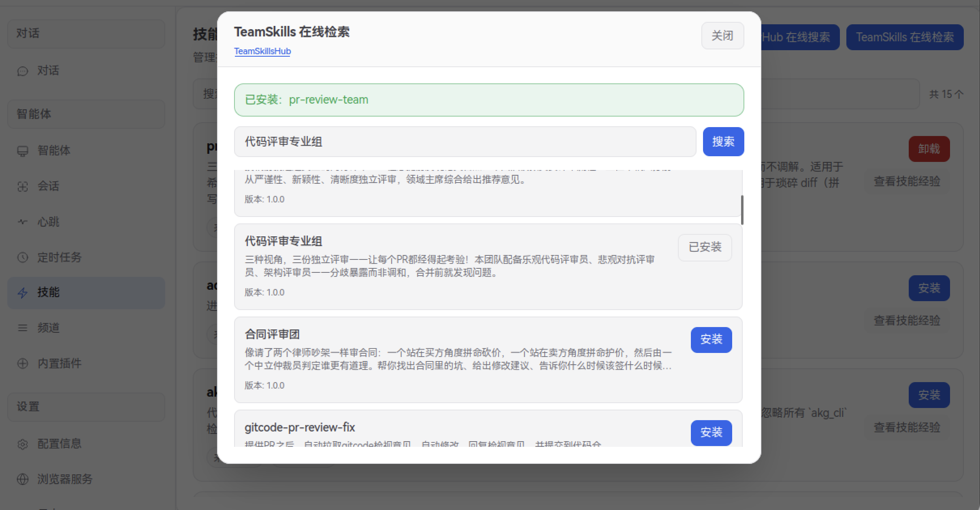Open 频道 in the sidebar
This screenshot has height=510, width=980.
86,328
